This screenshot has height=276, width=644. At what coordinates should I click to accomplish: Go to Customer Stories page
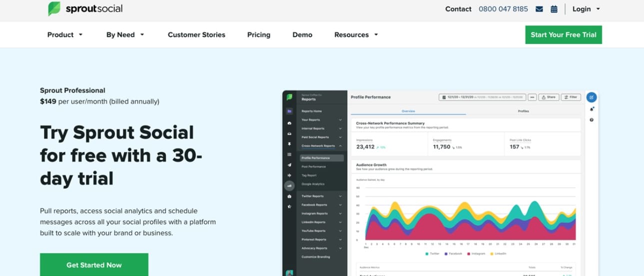point(196,35)
